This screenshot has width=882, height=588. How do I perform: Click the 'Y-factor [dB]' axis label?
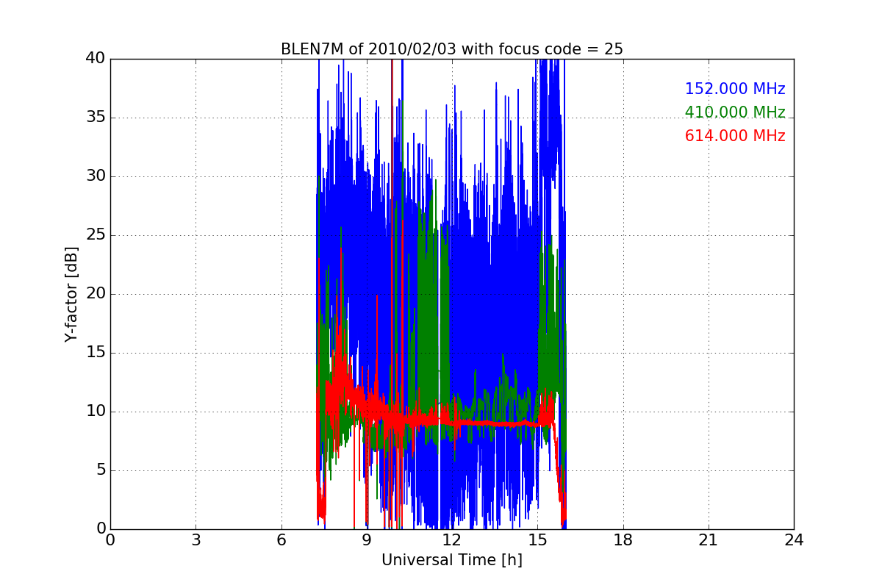(x=71, y=294)
